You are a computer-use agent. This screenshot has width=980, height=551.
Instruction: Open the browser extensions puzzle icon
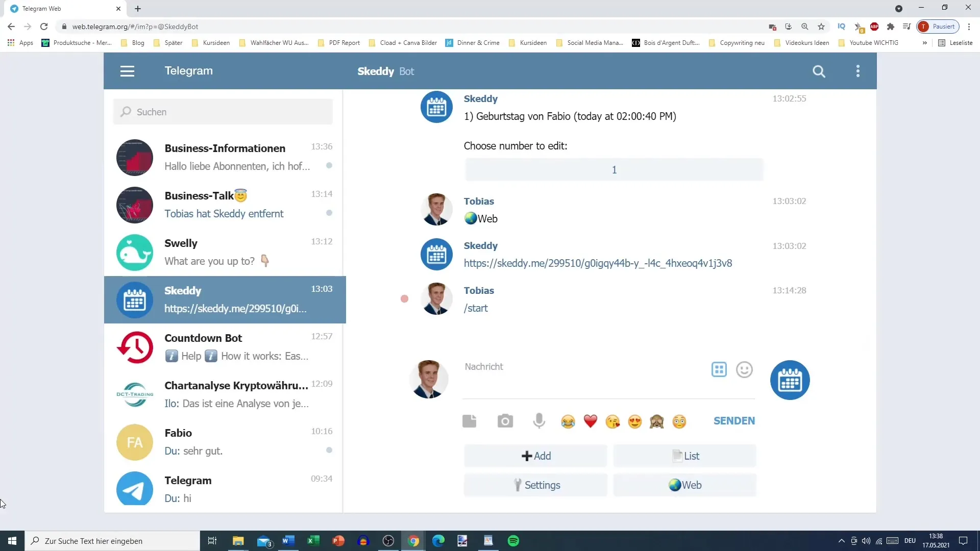click(x=891, y=27)
